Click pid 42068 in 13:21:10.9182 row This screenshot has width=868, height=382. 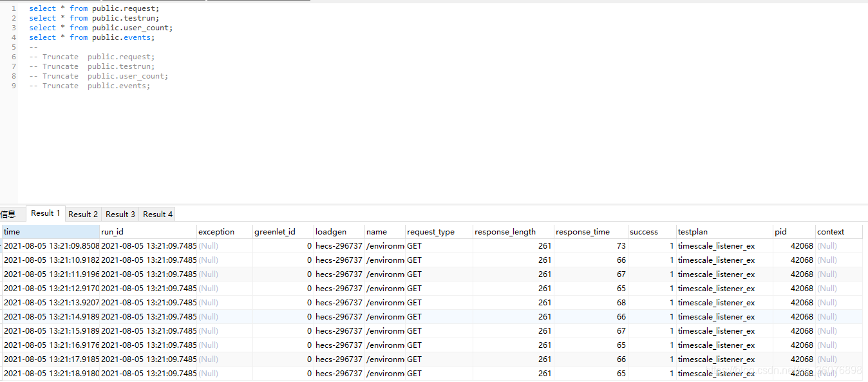(795, 260)
